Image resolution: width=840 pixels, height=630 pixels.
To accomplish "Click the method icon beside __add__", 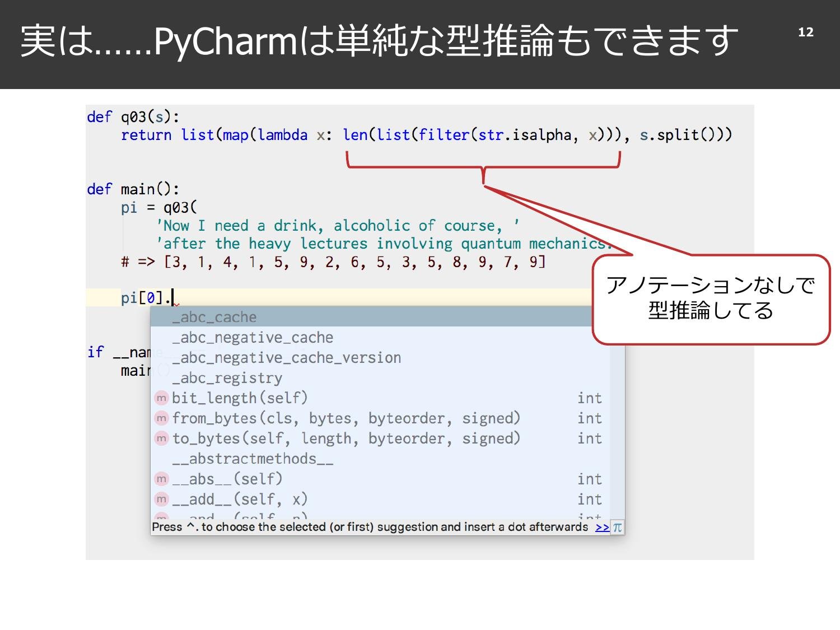I will [x=161, y=499].
